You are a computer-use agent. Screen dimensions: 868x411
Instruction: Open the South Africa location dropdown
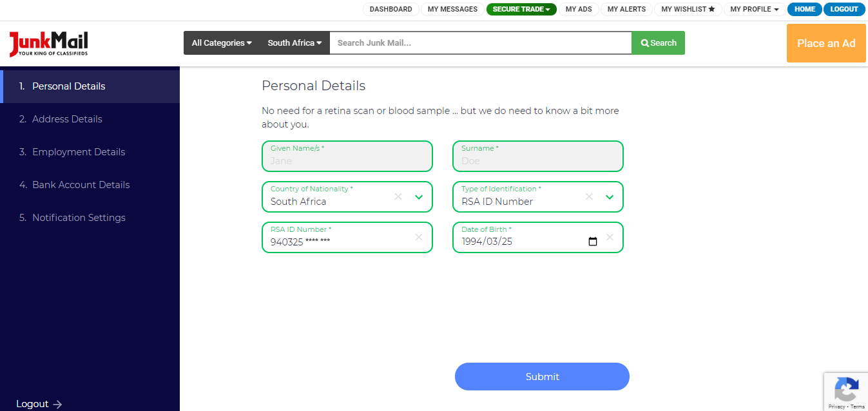pyautogui.click(x=294, y=43)
